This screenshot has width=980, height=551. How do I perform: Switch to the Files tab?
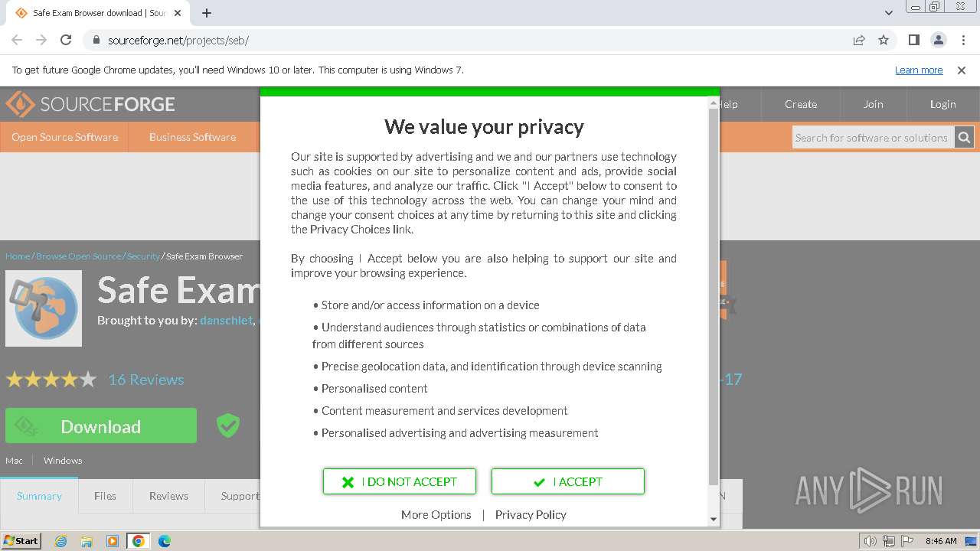tap(105, 496)
